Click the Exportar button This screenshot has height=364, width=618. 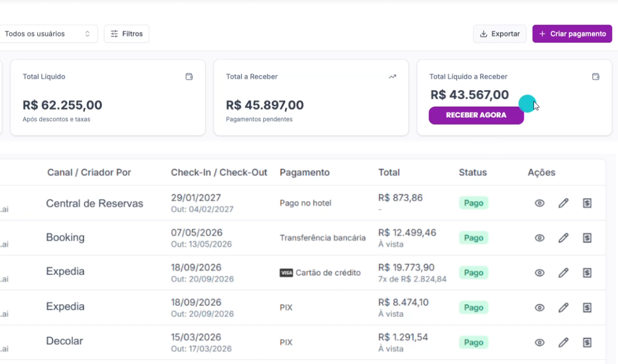pyautogui.click(x=500, y=34)
